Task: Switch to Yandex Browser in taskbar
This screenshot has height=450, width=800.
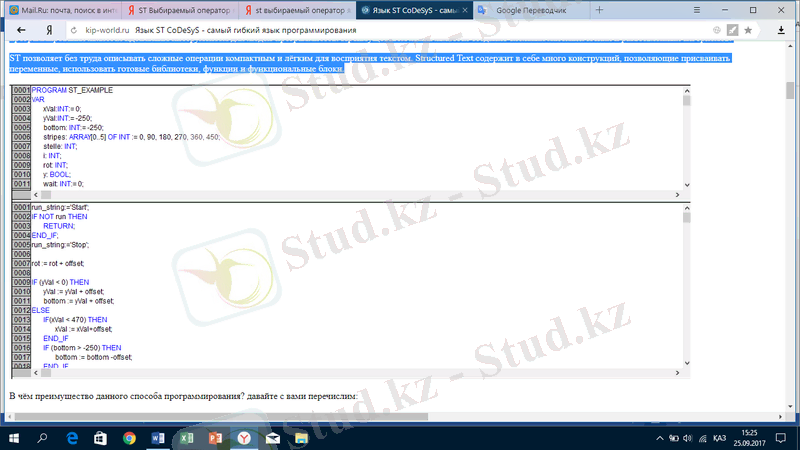Action: tap(244, 438)
